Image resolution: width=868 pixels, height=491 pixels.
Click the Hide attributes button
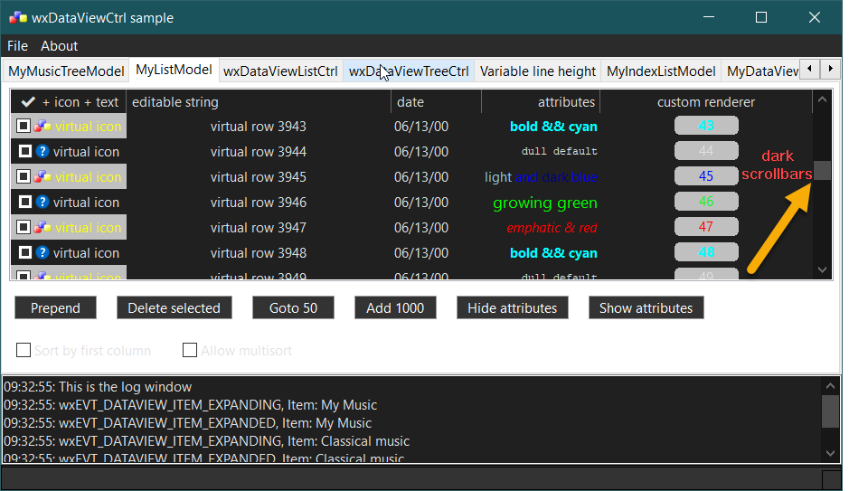click(512, 307)
